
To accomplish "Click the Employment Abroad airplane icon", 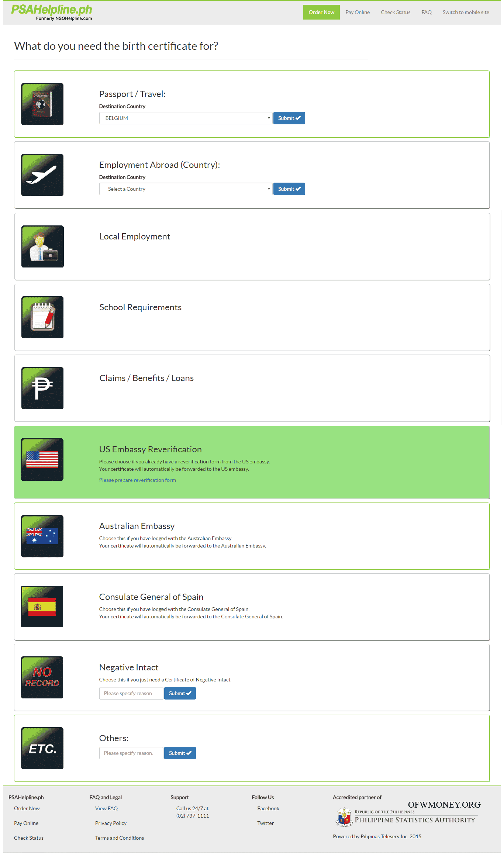I will [x=42, y=175].
